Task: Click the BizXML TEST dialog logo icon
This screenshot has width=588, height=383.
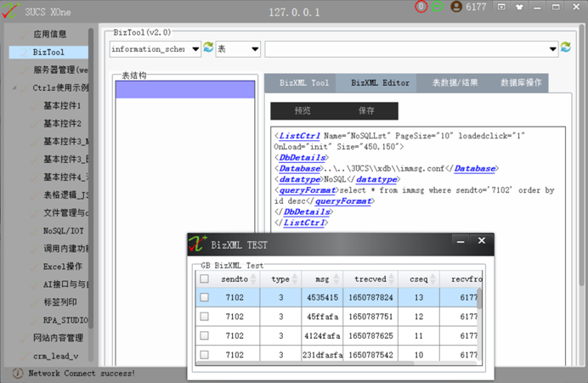Action: tap(198, 244)
